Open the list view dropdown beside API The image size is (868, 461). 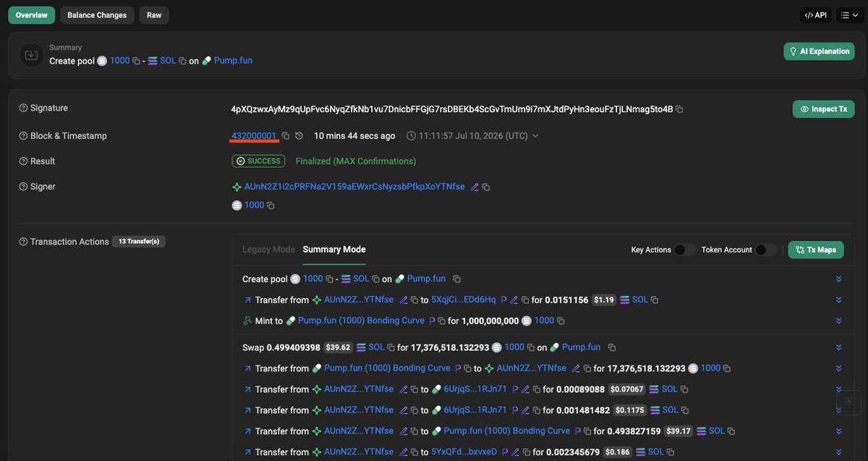(x=850, y=14)
